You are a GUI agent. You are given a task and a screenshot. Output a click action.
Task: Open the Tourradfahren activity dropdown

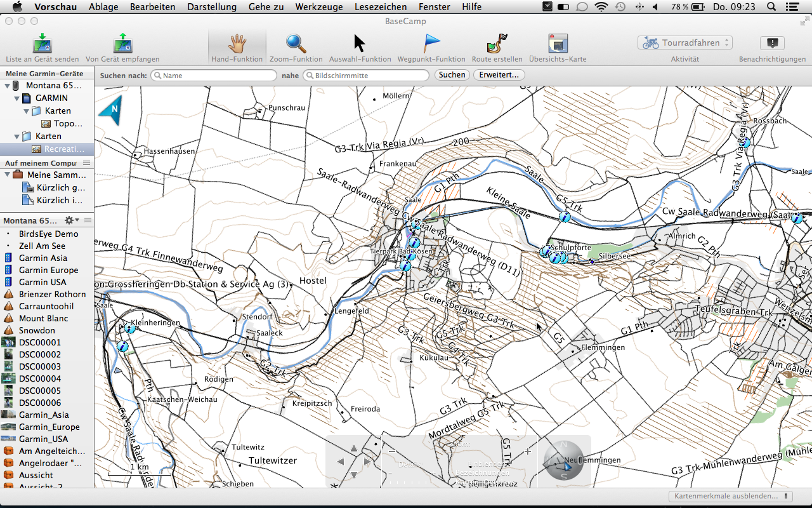click(684, 43)
